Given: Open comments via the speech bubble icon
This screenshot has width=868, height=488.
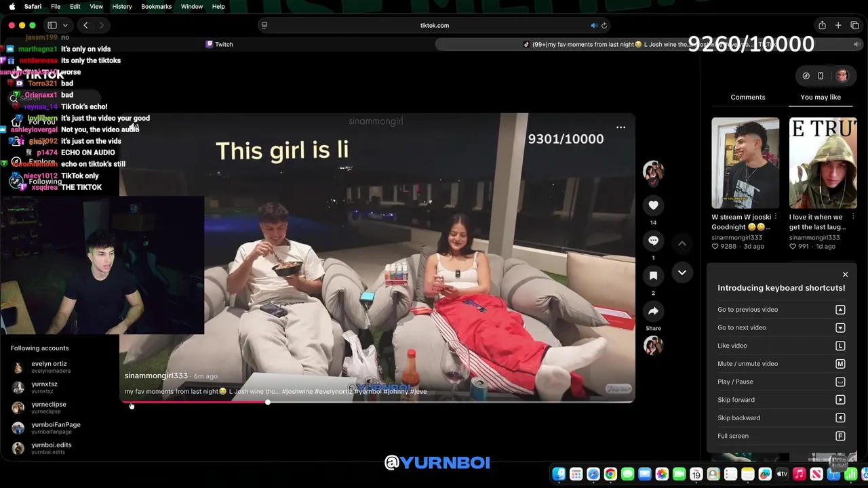Looking at the screenshot, I should (653, 241).
